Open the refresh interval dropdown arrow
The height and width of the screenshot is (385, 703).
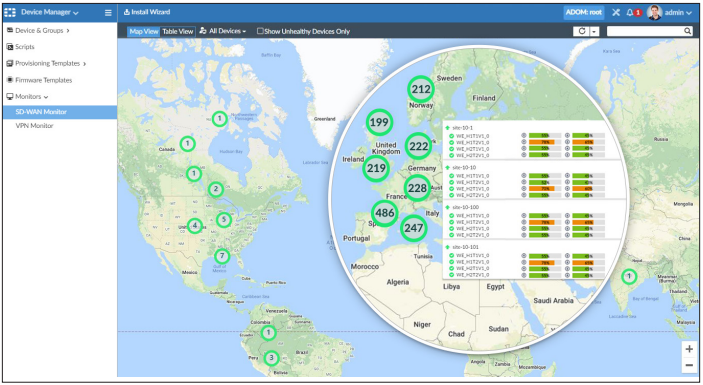pos(595,31)
